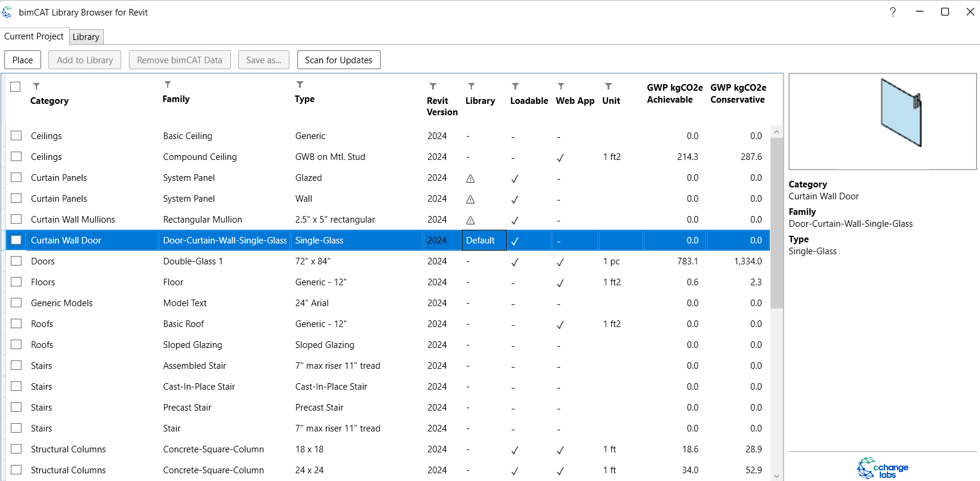Select the Current Project tab
Image resolution: width=980 pixels, height=481 pixels.
tap(34, 36)
